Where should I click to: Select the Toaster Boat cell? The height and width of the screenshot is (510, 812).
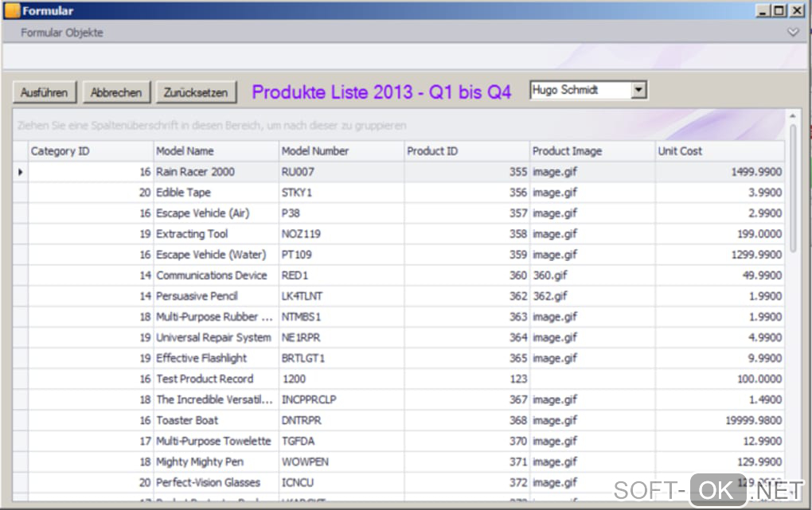pos(216,420)
